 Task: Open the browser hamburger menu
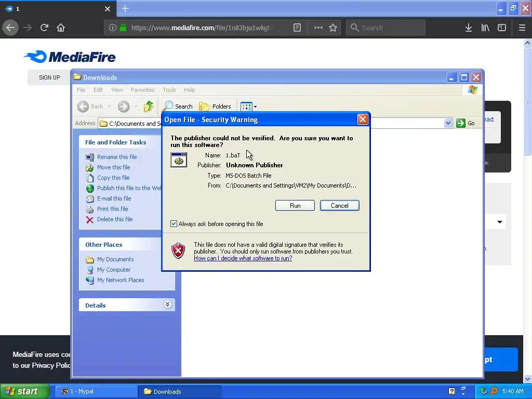[x=522, y=28]
